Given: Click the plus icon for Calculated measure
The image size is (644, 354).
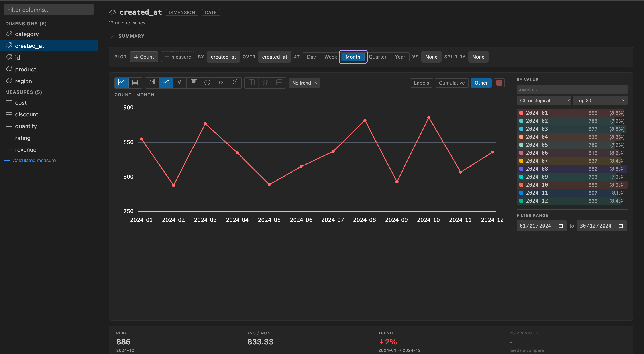Looking at the screenshot, I should coord(7,161).
